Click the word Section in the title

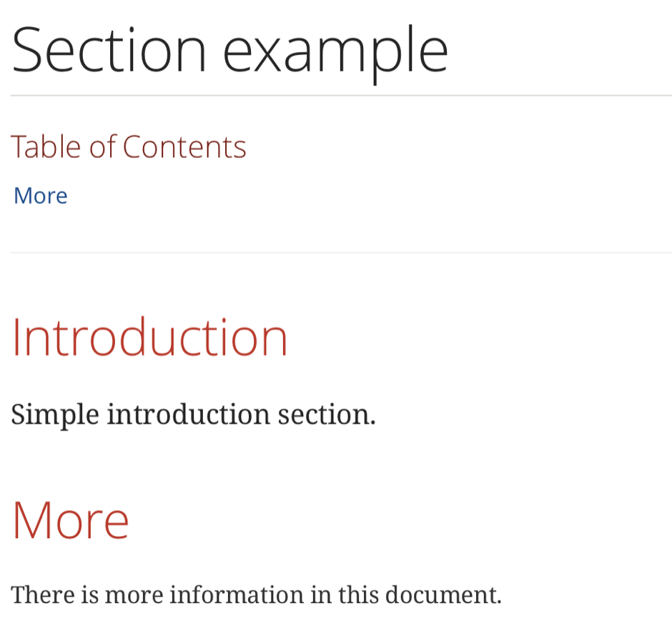point(109,50)
